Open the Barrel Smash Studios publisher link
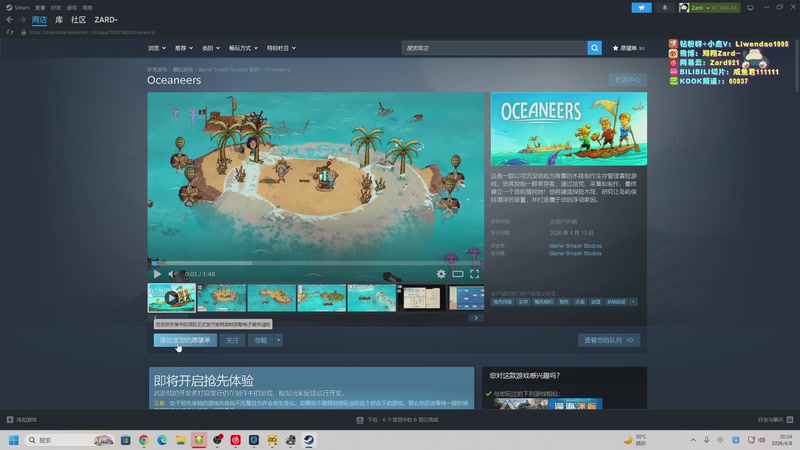Viewport: 800px width, 450px height. click(x=575, y=253)
